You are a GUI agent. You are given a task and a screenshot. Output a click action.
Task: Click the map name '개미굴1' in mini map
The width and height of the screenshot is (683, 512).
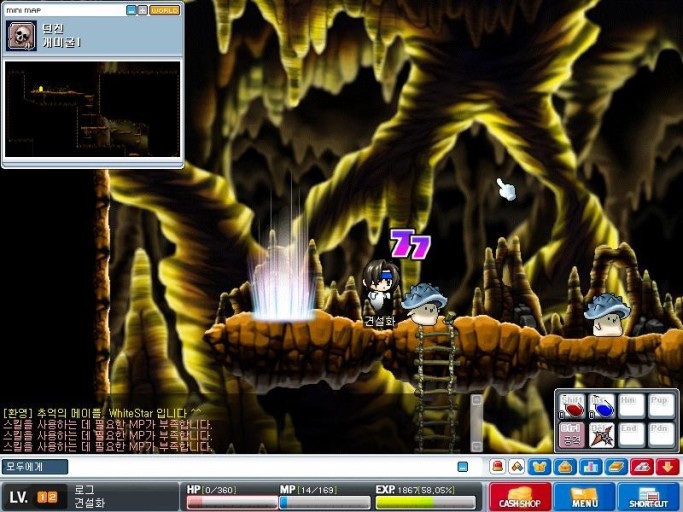coord(61,43)
